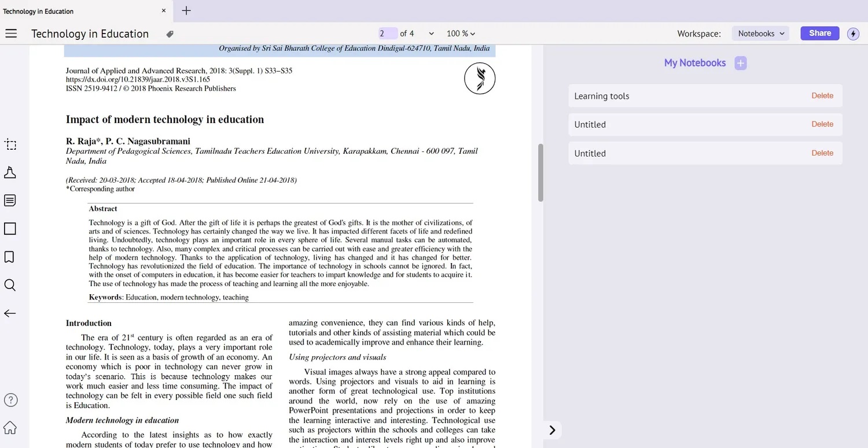Screen dimensions: 868x448
Task: Delete the Learning tools notebook
Action: (x=822, y=96)
